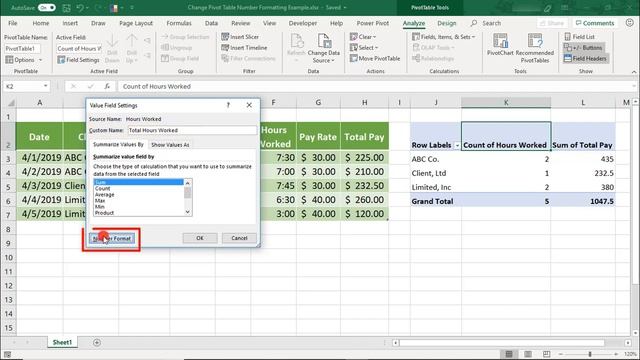Click OK in Value Field Settings

coord(200,238)
